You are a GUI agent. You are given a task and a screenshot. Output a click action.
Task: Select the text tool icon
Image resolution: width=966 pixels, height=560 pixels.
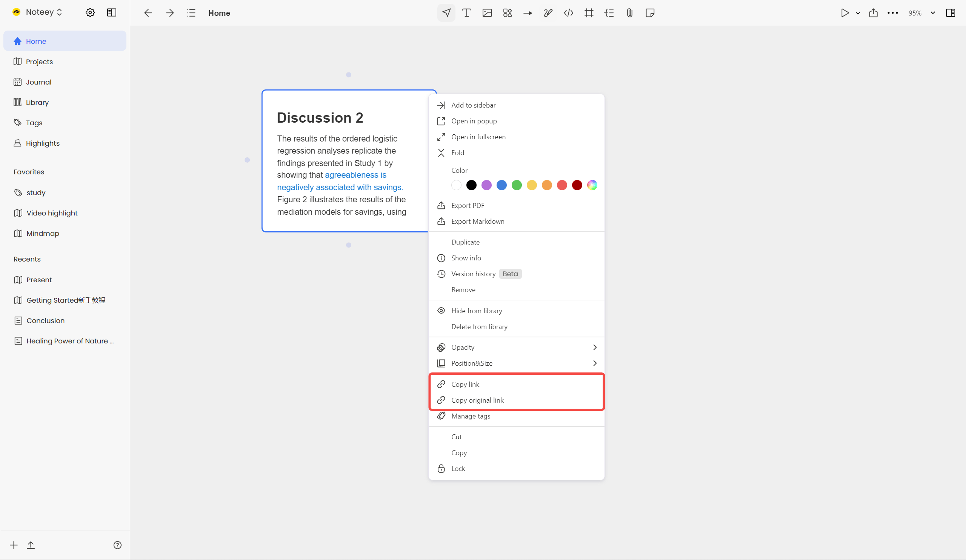click(467, 13)
